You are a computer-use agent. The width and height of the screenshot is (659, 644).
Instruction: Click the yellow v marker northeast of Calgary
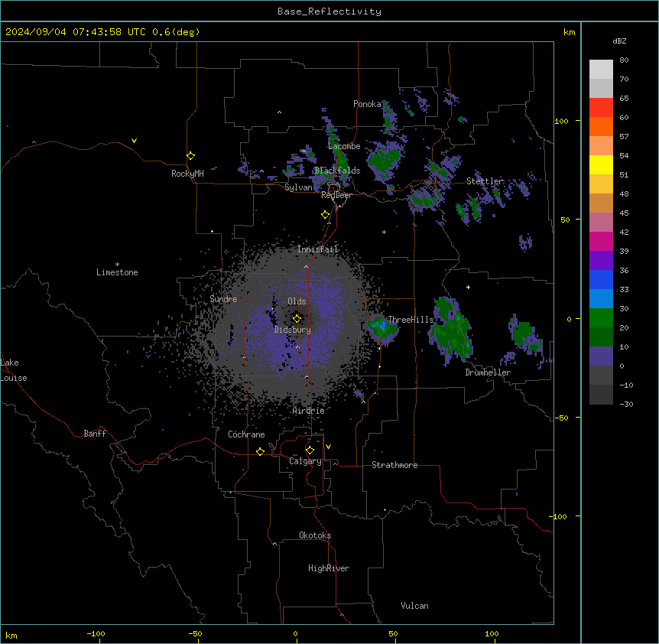point(328,447)
